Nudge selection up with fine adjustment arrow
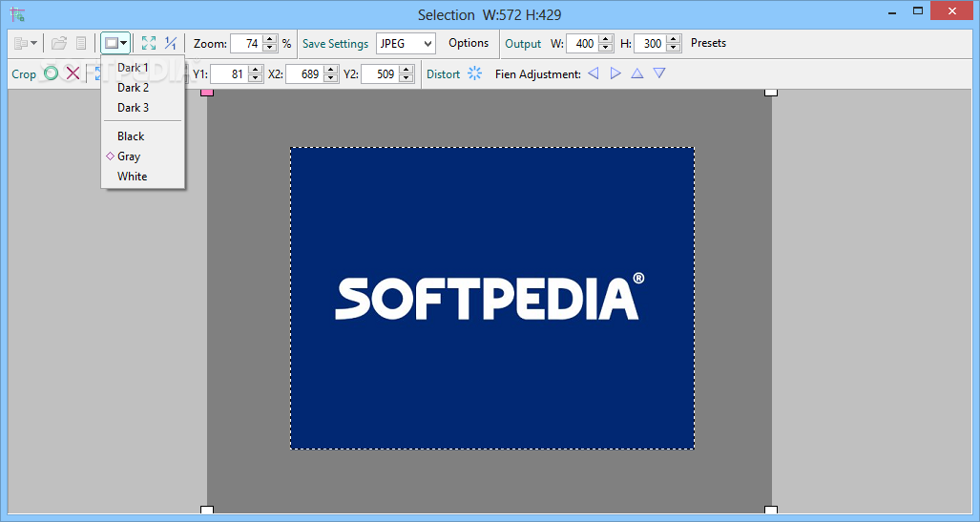The height and width of the screenshot is (522, 980). (636, 73)
